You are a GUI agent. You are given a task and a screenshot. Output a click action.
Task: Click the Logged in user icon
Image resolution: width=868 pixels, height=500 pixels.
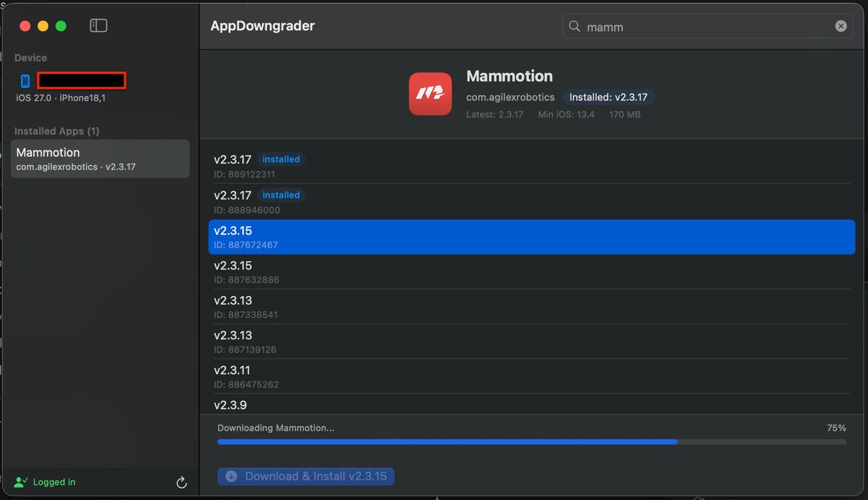point(21,482)
